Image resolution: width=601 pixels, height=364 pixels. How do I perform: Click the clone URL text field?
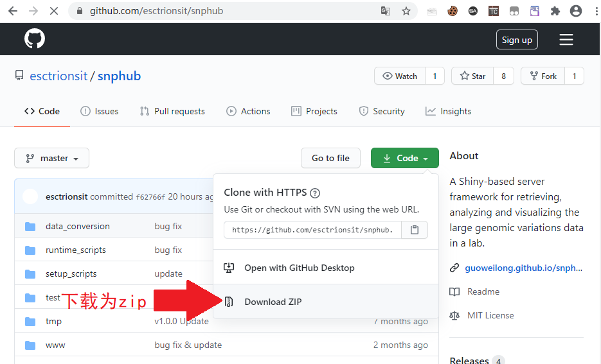pyautogui.click(x=313, y=230)
